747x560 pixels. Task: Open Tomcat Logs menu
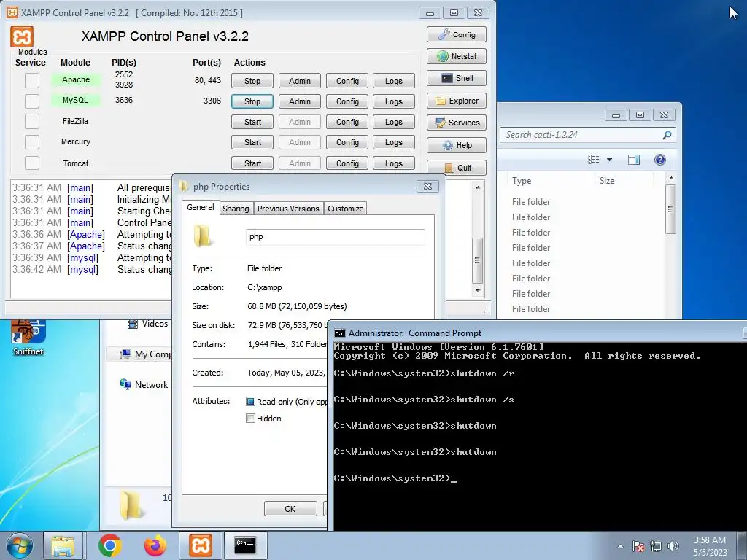pos(393,163)
